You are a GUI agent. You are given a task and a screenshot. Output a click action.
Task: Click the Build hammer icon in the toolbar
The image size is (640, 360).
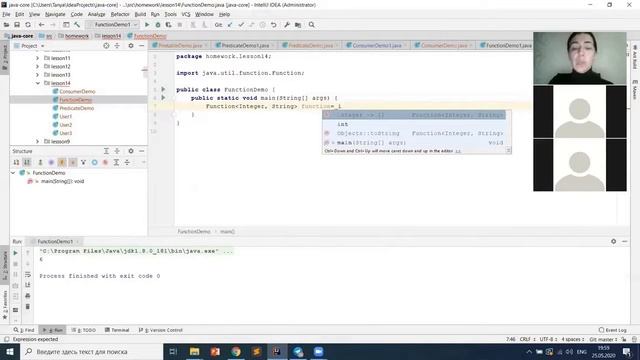pos(77,25)
